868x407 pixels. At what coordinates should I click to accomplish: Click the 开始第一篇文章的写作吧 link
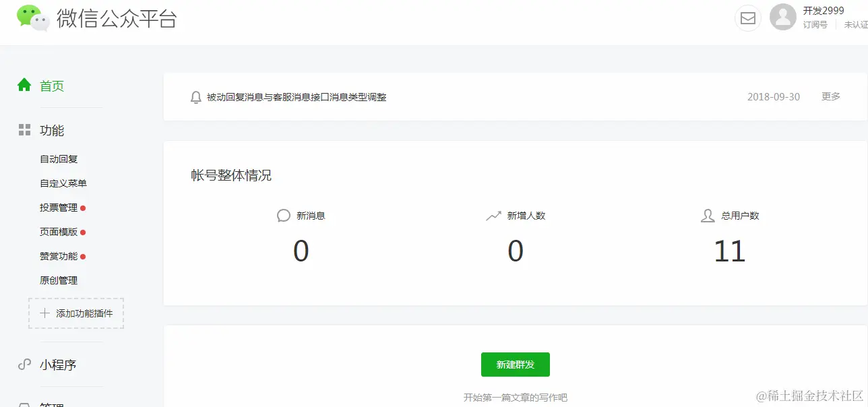[x=515, y=397]
